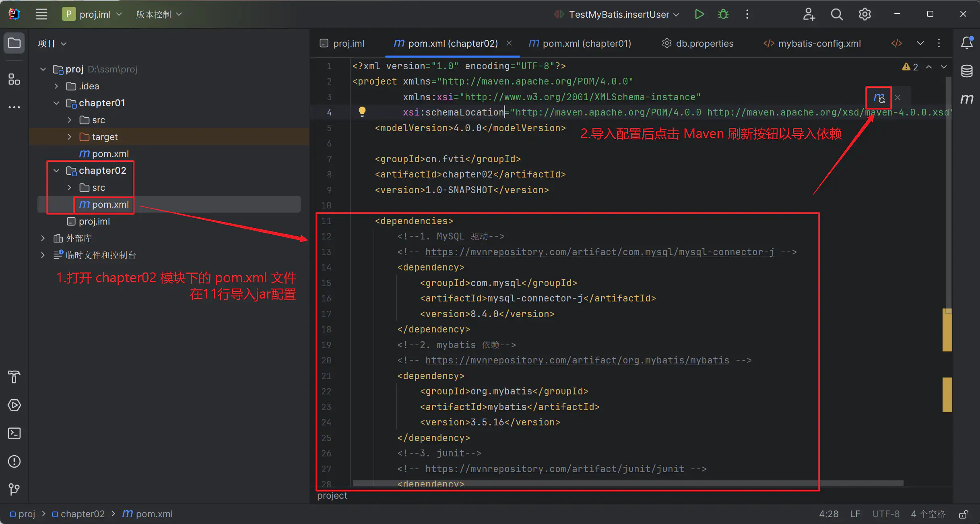Open the Build tool window hammer icon
The width and height of the screenshot is (980, 524).
point(14,377)
